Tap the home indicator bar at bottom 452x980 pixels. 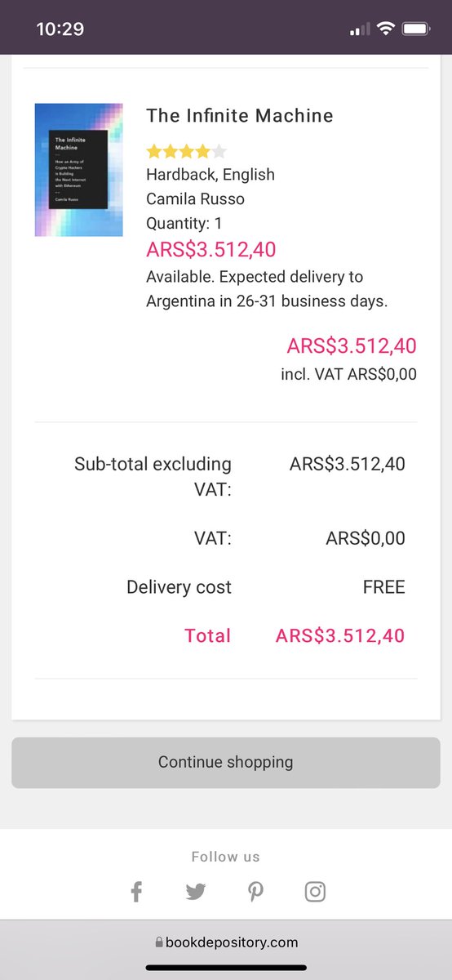(x=226, y=968)
